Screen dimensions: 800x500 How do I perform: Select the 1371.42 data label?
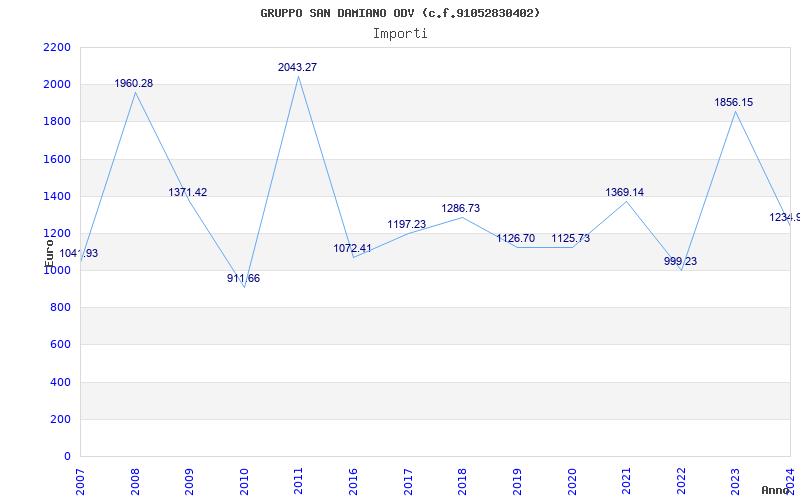coord(188,192)
